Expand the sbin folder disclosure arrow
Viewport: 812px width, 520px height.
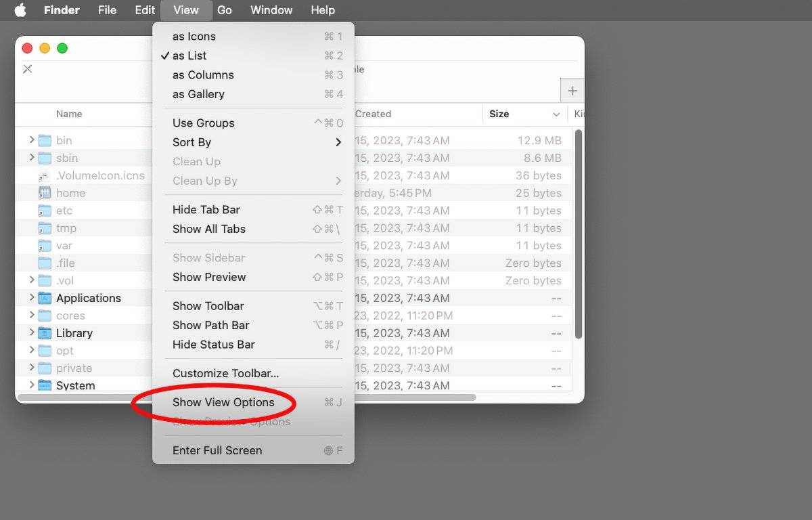tap(31, 158)
